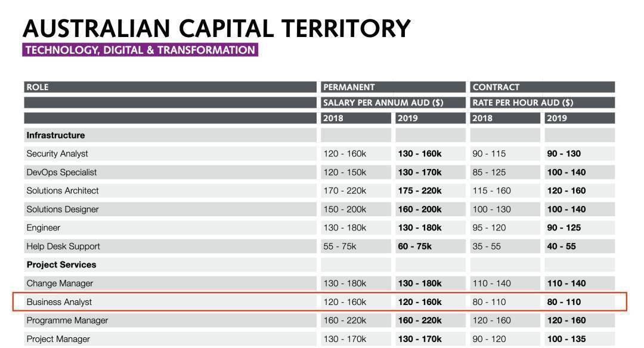Click the Security Analyst role cell
Image resolution: width=644 pixels, height=348 pixels.
click(170, 154)
